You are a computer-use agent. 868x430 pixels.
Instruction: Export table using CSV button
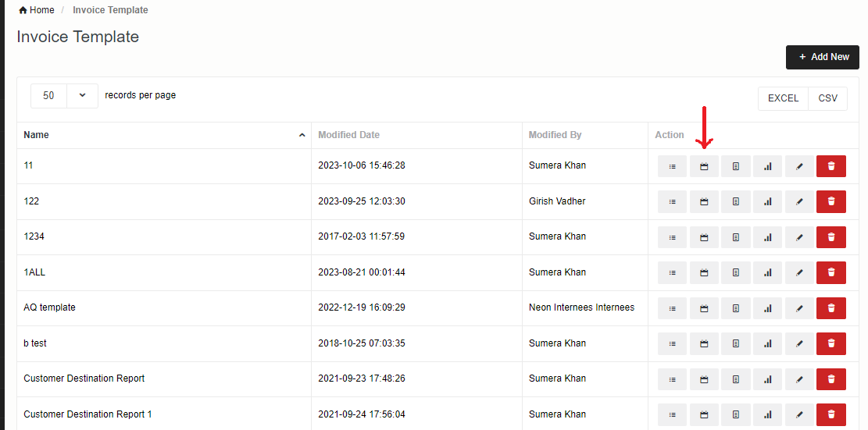click(827, 98)
